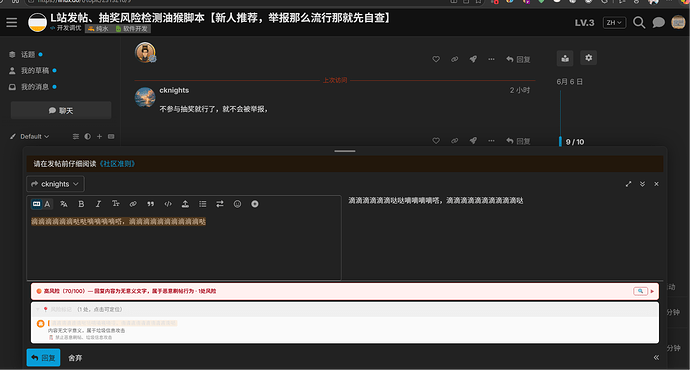
Task: Copy link of the first post
Action: click(x=454, y=59)
